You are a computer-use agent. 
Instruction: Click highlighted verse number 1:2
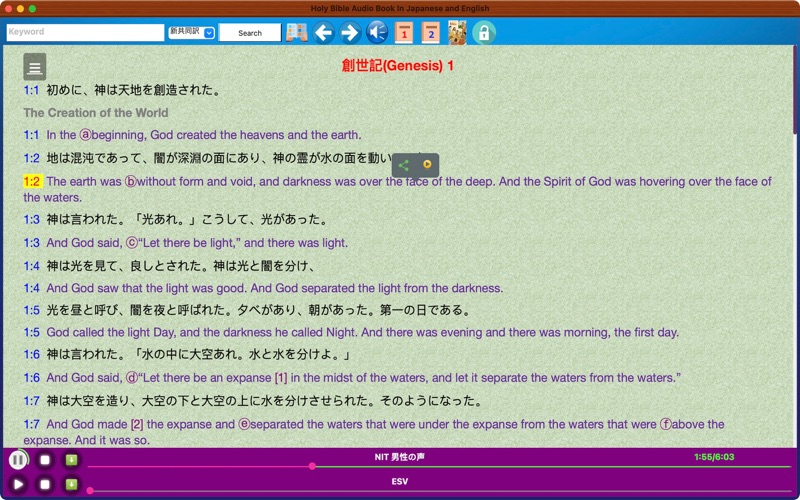pyautogui.click(x=32, y=181)
